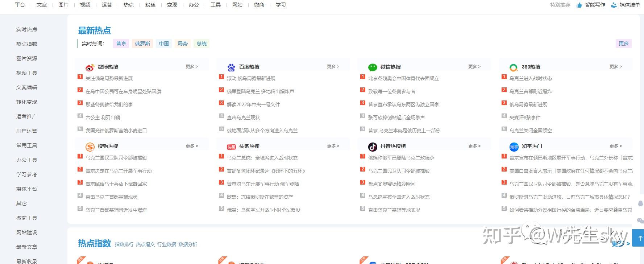Open 普京决定在乌克兰开展军事行动 item
644x264 pixels.
pos(119,171)
